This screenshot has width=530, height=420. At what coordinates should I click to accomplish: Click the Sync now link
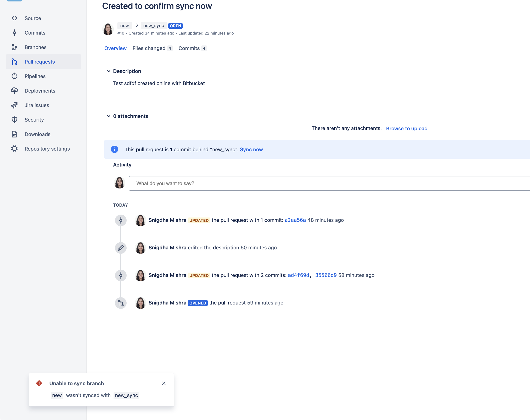(x=251, y=150)
